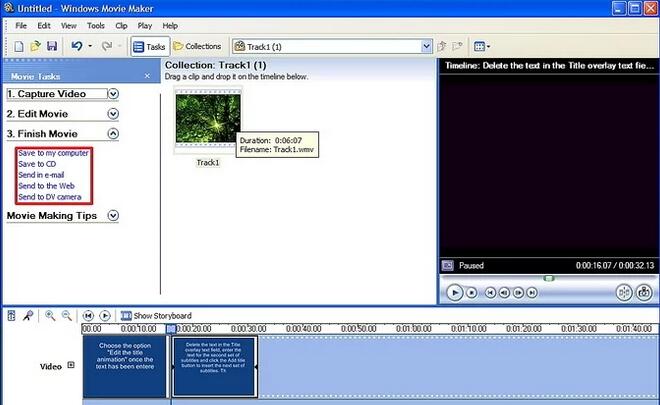Screen dimensions: 660x405
Task: Zoom in on the timeline
Action: (x=50, y=316)
